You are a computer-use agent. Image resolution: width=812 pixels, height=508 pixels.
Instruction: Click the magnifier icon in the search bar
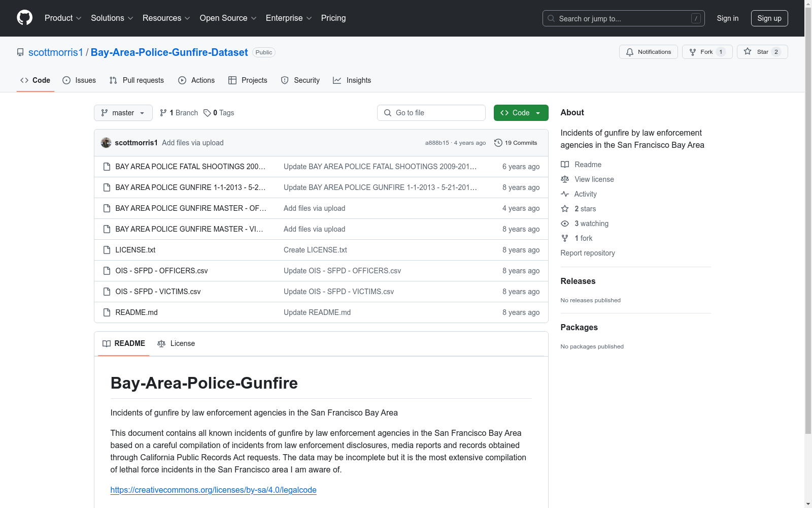tap(551, 18)
